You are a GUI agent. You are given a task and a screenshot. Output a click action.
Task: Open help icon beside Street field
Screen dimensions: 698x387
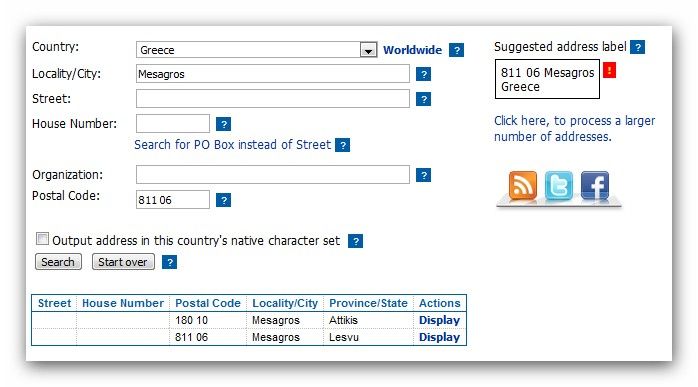point(423,99)
